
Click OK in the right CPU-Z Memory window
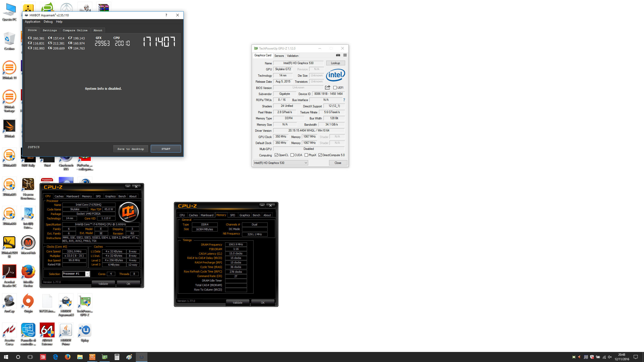(x=263, y=303)
